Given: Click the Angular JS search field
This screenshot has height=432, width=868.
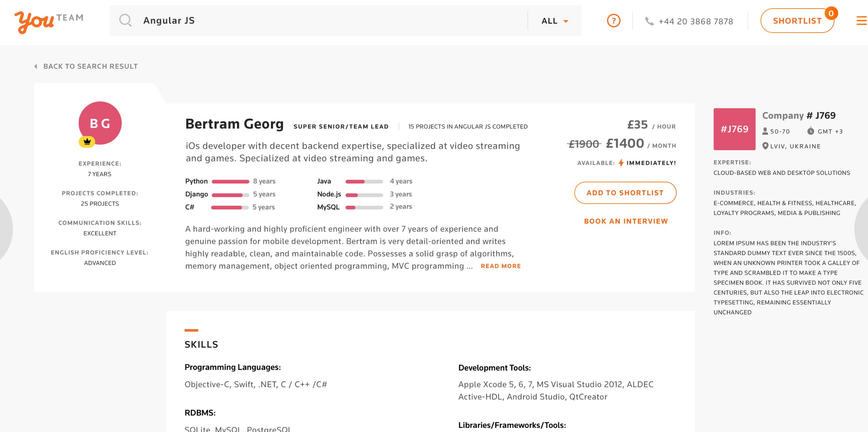Looking at the screenshot, I should pos(319,21).
